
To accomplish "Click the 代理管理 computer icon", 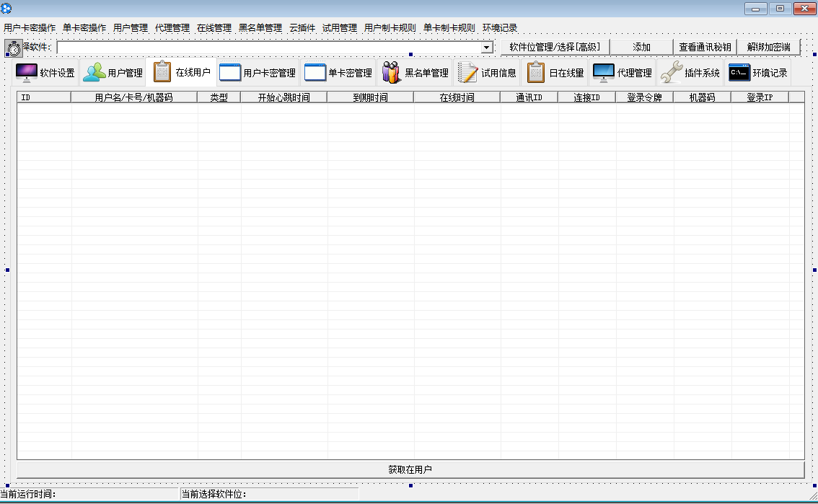I will [x=603, y=73].
